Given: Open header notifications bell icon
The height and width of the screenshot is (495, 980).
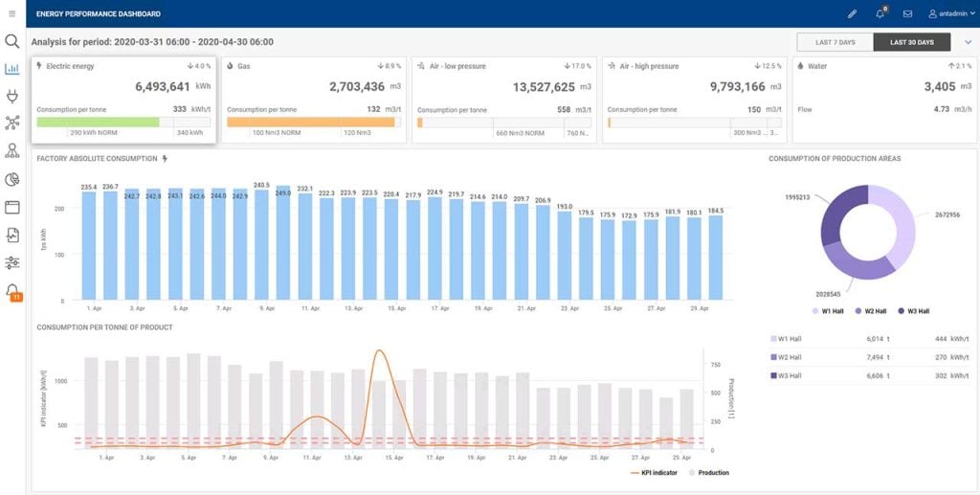Looking at the screenshot, I should point(880,13).
